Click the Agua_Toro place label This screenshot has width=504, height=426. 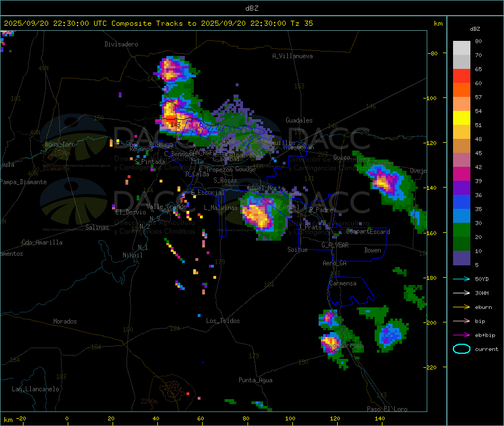(x=60, y=144)
